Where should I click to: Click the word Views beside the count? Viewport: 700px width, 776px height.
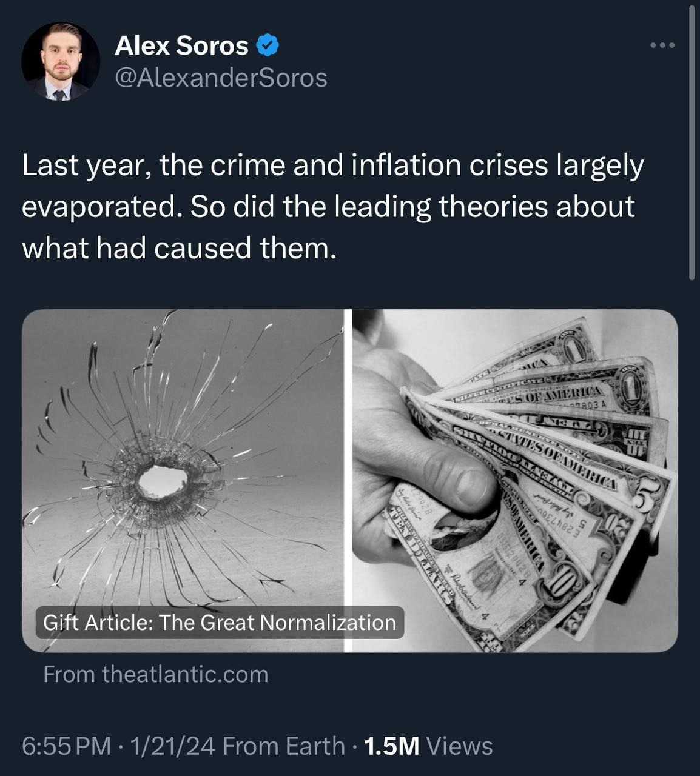click(x=460, y=746)
